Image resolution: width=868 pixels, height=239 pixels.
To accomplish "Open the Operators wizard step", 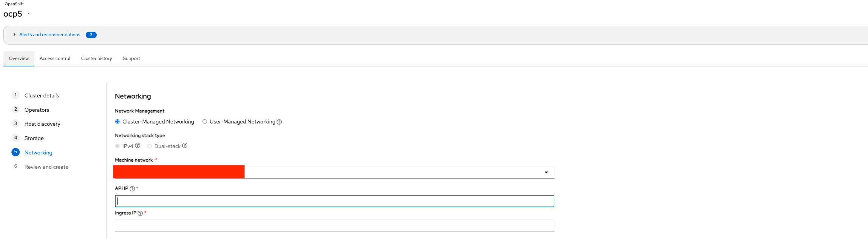I will point(37,110).
